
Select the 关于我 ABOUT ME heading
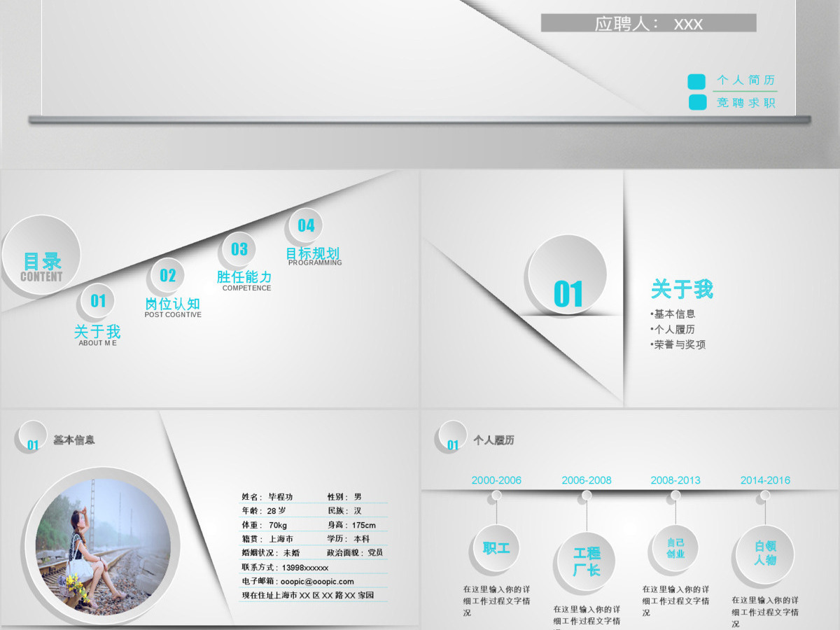(x=97, y=335)
